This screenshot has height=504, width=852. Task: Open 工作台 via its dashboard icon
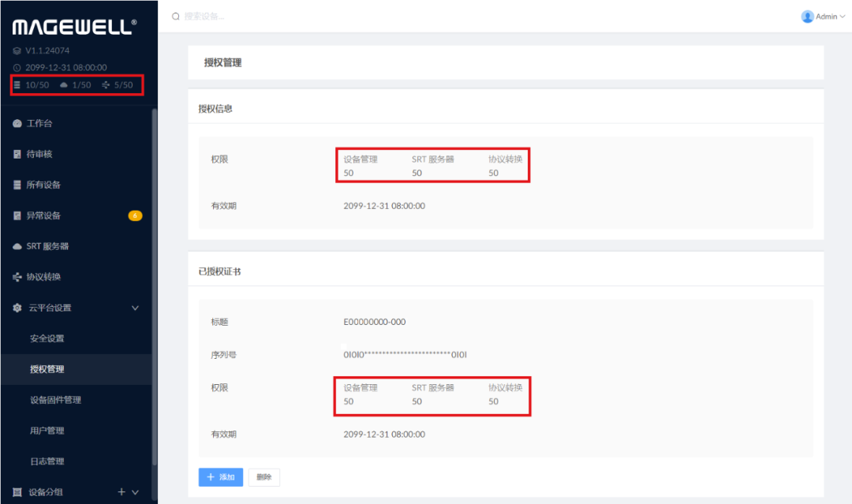[17, 124]
